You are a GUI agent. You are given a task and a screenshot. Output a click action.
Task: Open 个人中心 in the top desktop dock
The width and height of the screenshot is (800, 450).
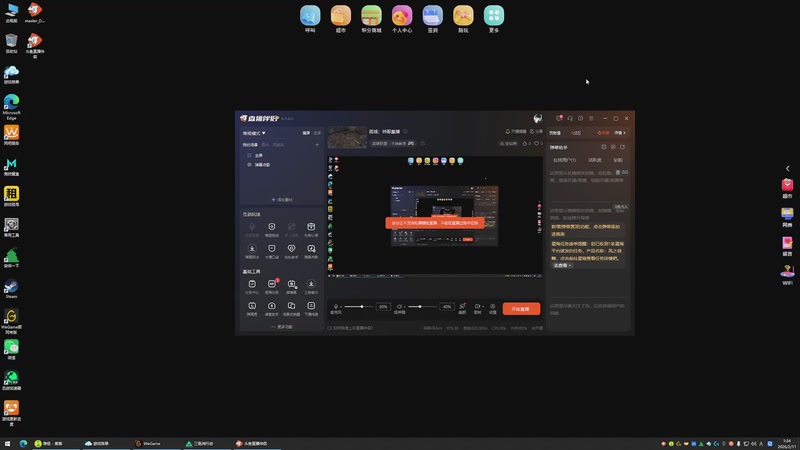[x=402, y=19]
